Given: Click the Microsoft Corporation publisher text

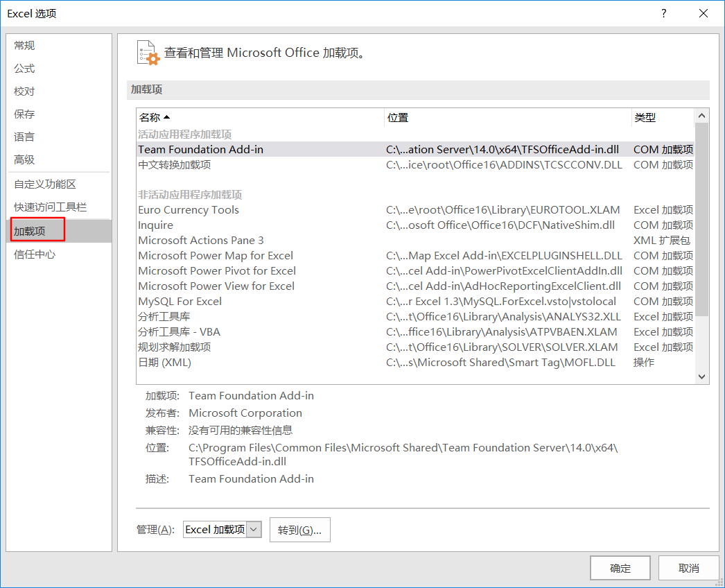Looking at the screenshot, I should pos(245,413).
